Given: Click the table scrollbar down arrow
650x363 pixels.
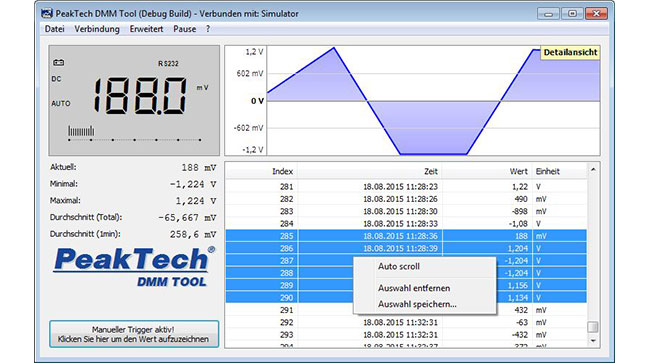Looking at the screenshot, I should pos(593,341).
